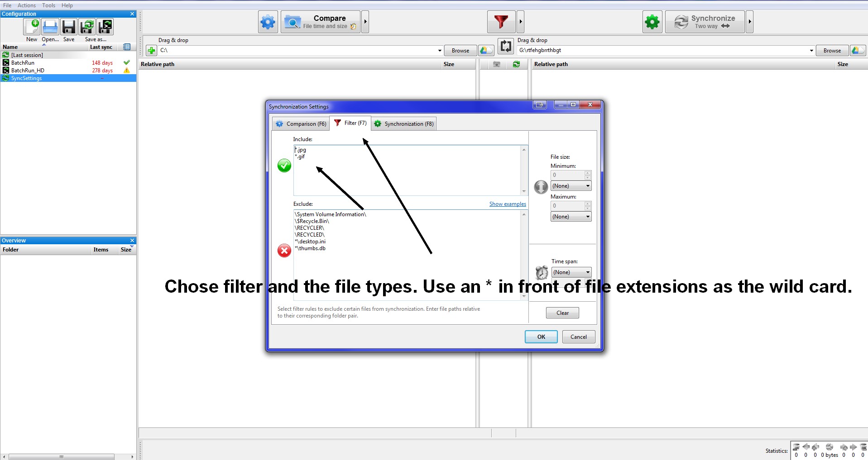868x460 pixels.
Task: Click local filter dialog icon in titlebar
Action: [x=540, y=105]
